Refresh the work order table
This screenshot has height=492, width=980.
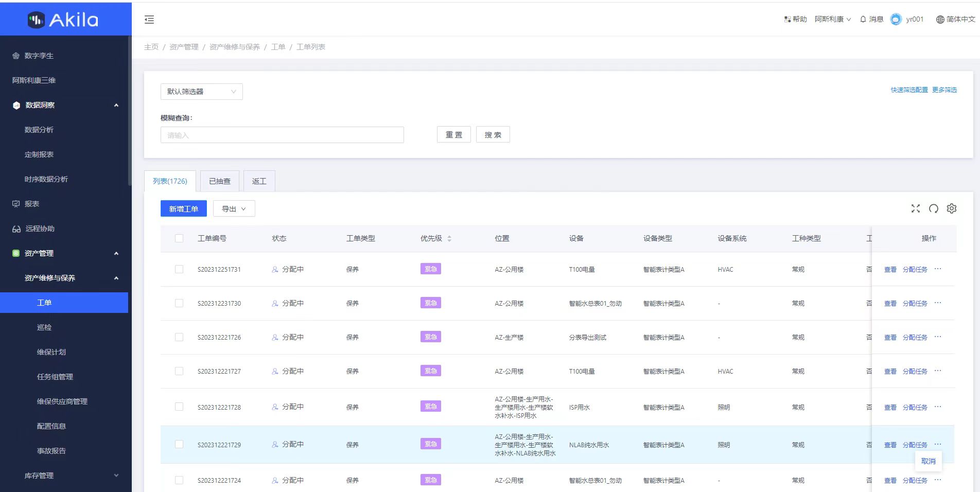[934, 208]
